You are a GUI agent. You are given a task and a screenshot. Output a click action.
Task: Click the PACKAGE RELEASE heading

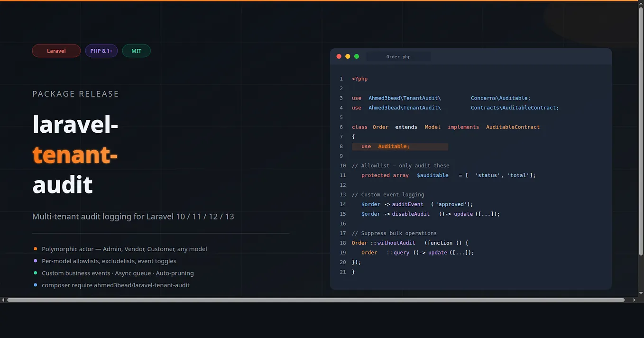[75, 94]
